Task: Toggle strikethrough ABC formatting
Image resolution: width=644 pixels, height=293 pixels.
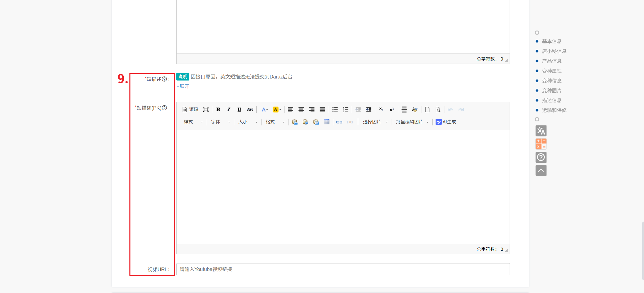Action: (x=250, y=109)
